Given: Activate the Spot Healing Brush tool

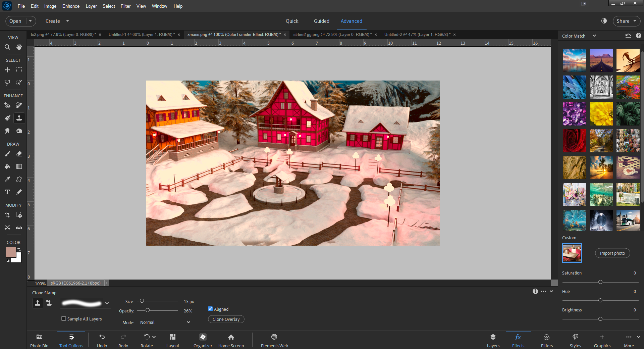Looking at the screenshot, I should [19, 105].
